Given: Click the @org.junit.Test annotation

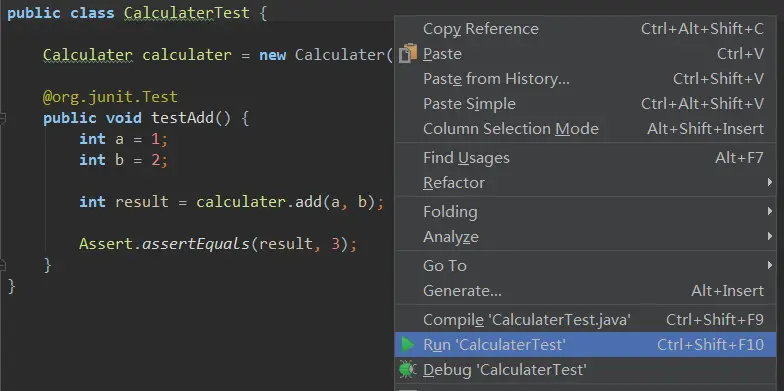Looking at the screenshot, I should 110,96.
